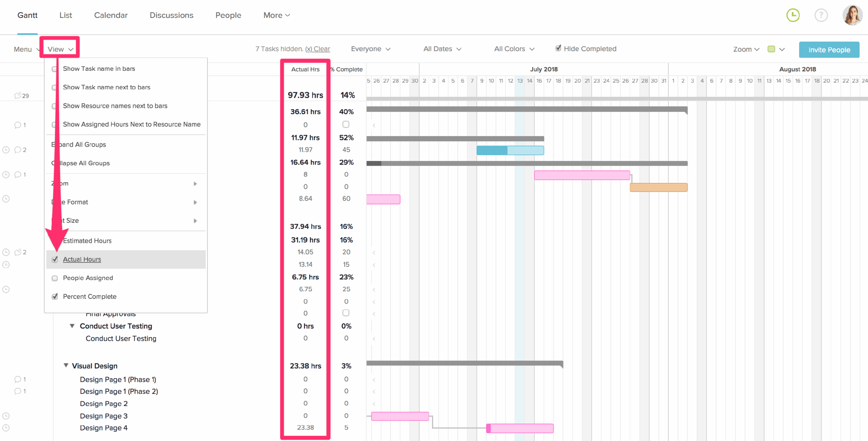
Task: Open the time tracking clock icon
Action: 793,15
